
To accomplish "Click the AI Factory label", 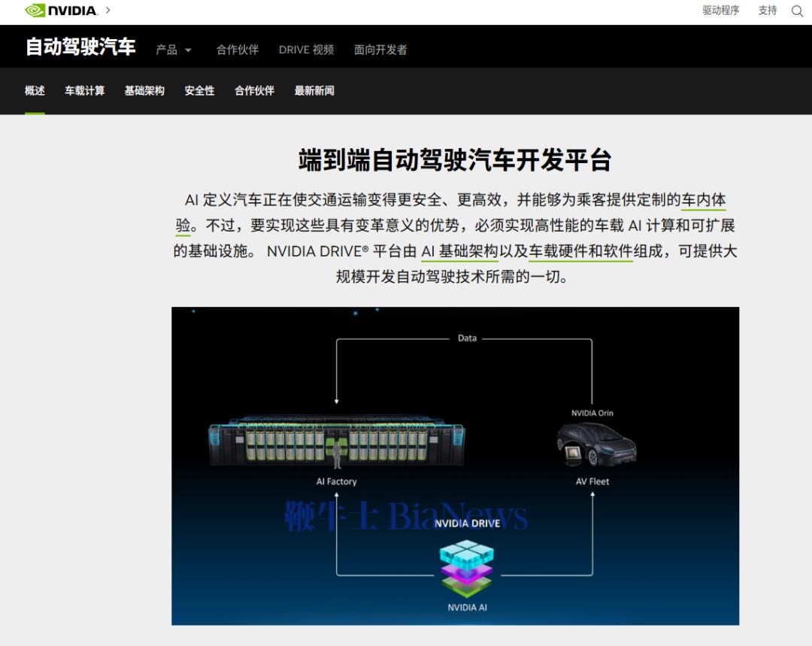I will point(337,481).
